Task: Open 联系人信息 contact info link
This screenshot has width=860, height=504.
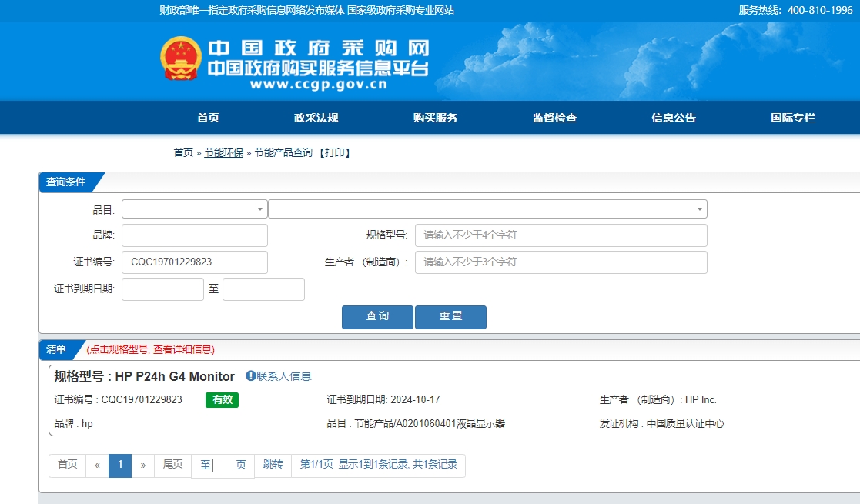Action: (284, 376)
